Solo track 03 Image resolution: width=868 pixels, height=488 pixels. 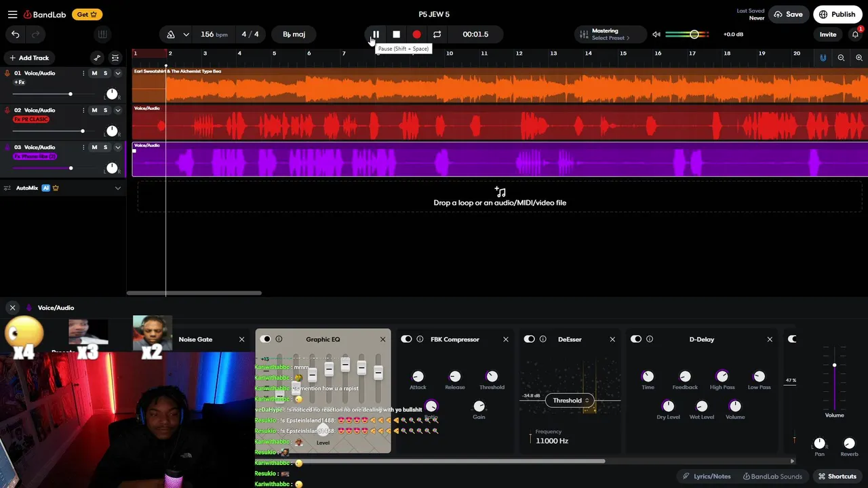105,147
